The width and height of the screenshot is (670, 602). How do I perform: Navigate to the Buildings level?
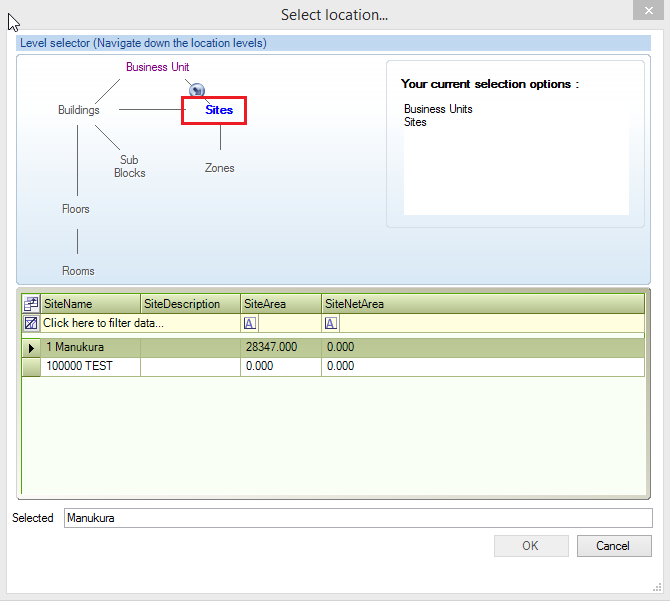pyautogui.click(x=78, y=110)
